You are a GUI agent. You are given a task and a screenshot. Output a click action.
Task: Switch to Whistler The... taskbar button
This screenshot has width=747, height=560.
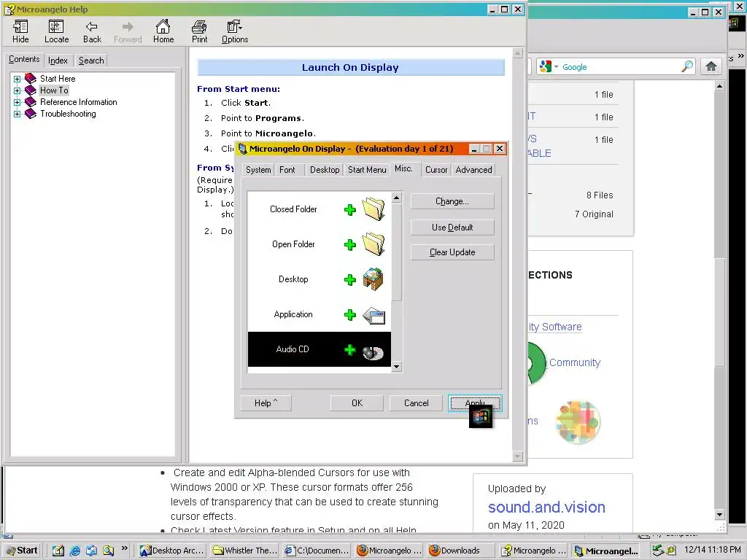(x=245, y=551)
